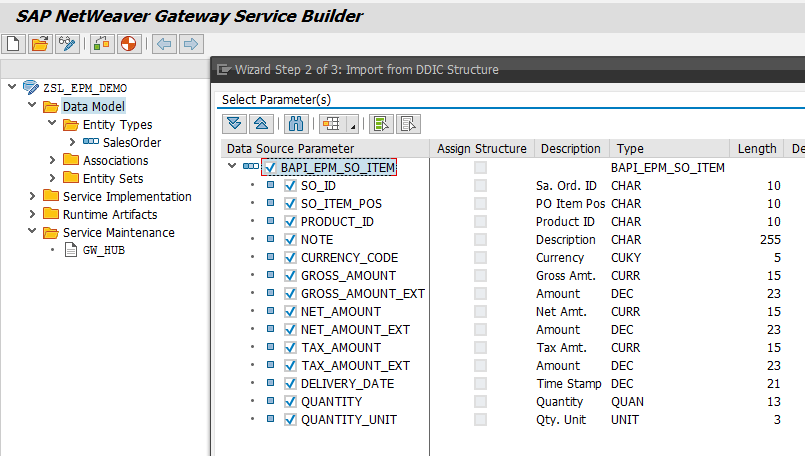Go forward with the right arrow icon

pos(191,44)
